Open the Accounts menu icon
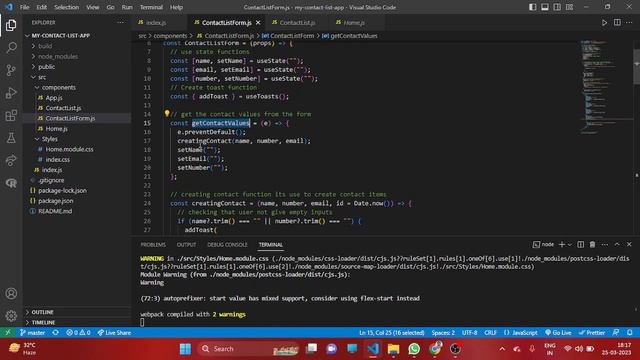 [11, 293]
